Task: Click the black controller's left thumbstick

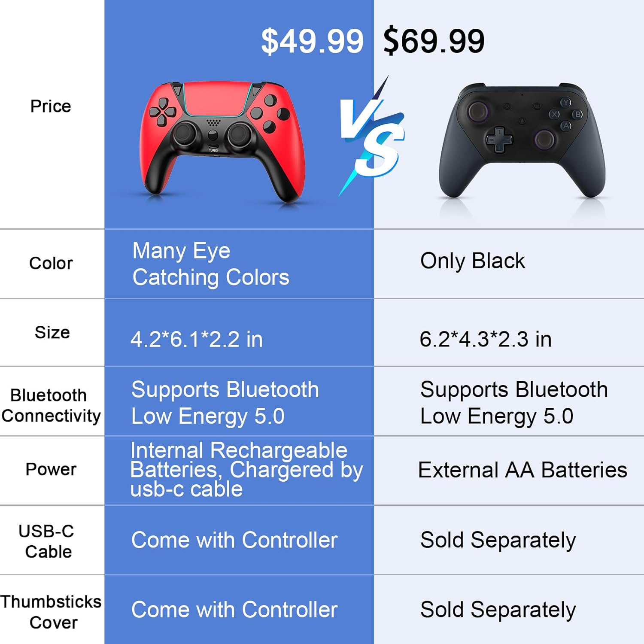Action: click(x=477, y=111)
